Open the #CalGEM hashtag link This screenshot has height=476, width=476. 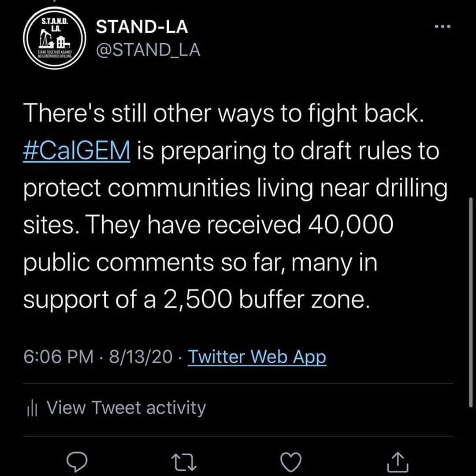[77, 150]
